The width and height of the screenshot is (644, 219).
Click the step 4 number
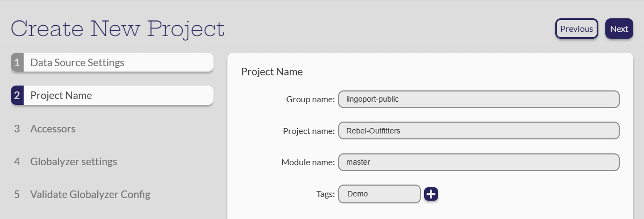pyautogui.click(x=17, y=161)
